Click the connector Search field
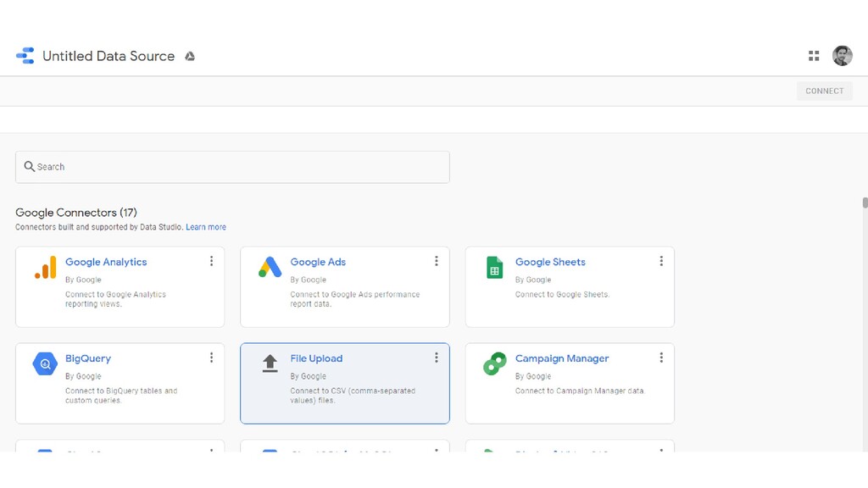This screenshot has width=868, height=488. [232, 167]
